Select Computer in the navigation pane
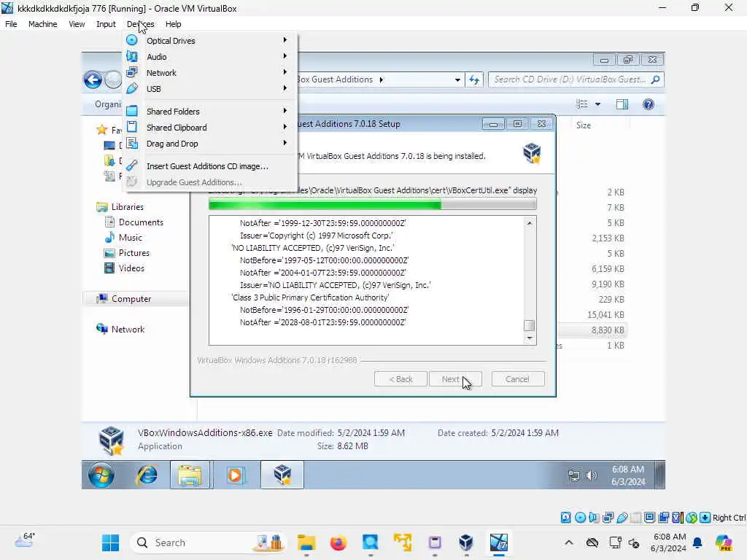Image resolution: width=747 pixels, height=560 pixels. pyautogui.click(x=131, y=299)
